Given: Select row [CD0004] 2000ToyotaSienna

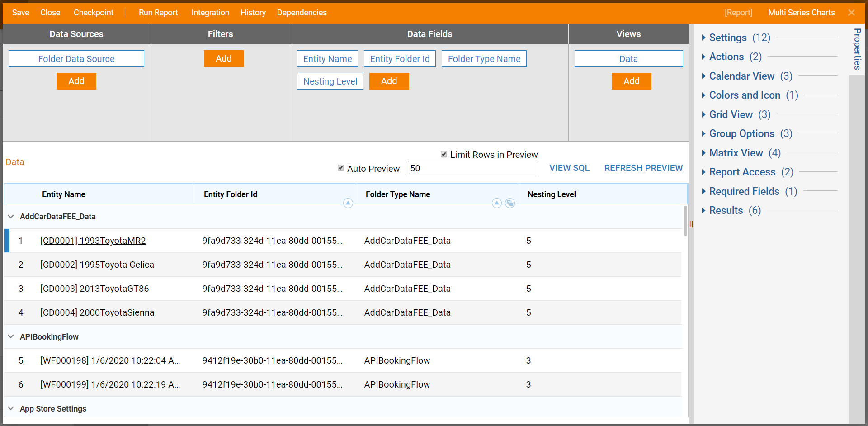Looking at the screenshot, I should (x=343, y=312).
